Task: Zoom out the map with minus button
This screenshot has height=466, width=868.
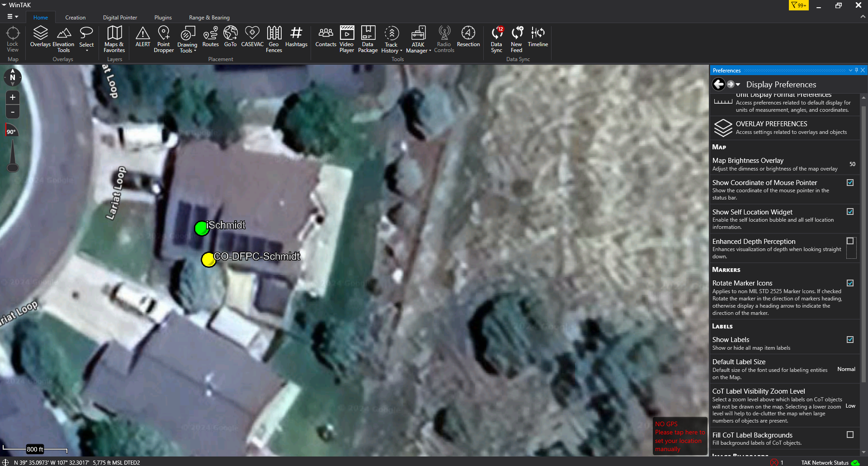Action: tap(13, 111)
